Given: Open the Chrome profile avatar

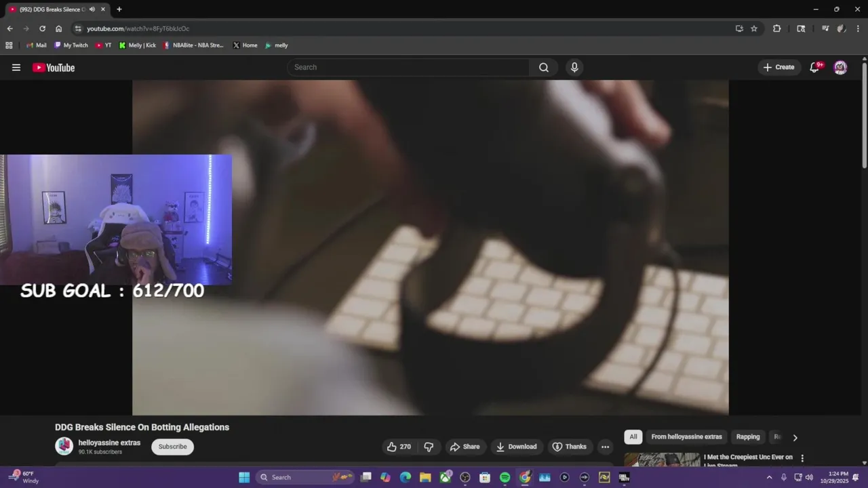Looking at the screenshot, I should tap(841, 28).
